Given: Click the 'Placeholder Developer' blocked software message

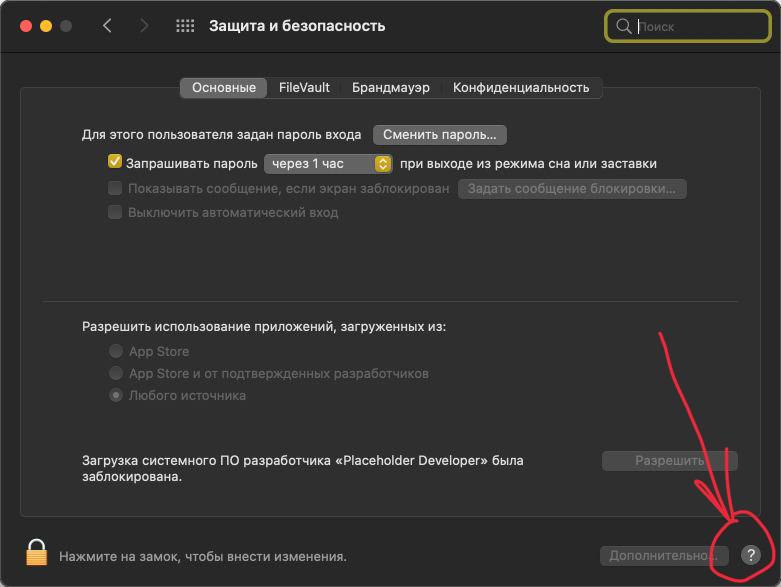Looking at the screenshot, I should tap(302, 468).
